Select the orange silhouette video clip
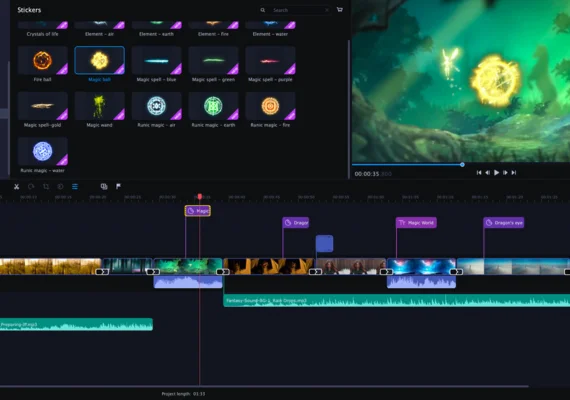 click(268, 266)
